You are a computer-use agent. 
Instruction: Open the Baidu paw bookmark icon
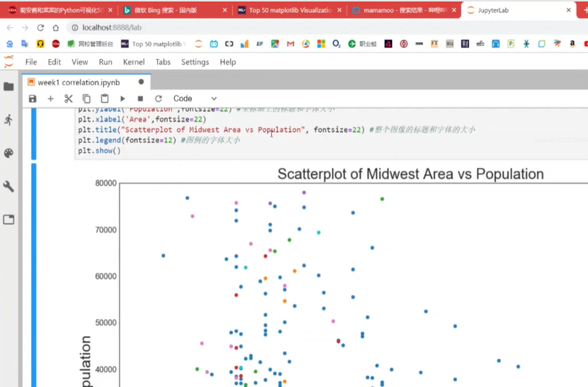point(10,44)
